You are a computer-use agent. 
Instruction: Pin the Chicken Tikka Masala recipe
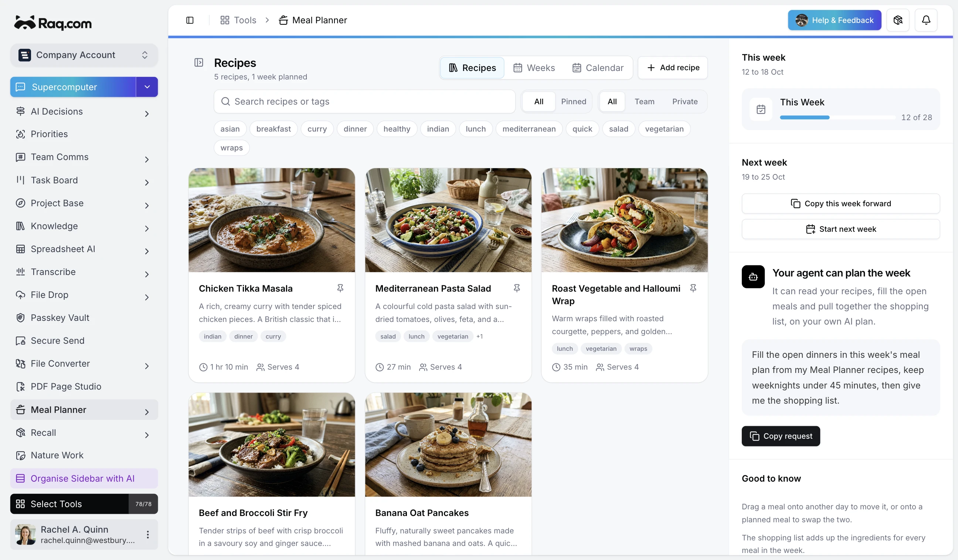coord(340,288)
